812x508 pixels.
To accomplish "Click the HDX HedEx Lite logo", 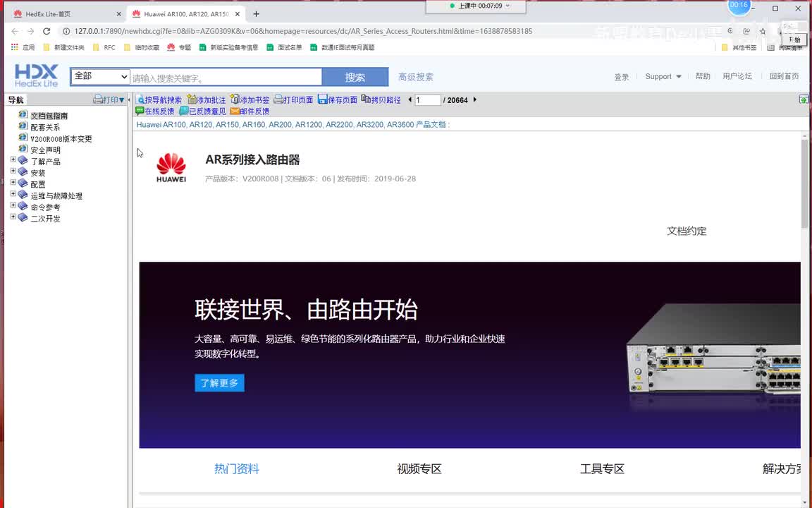I will (36, 75).
